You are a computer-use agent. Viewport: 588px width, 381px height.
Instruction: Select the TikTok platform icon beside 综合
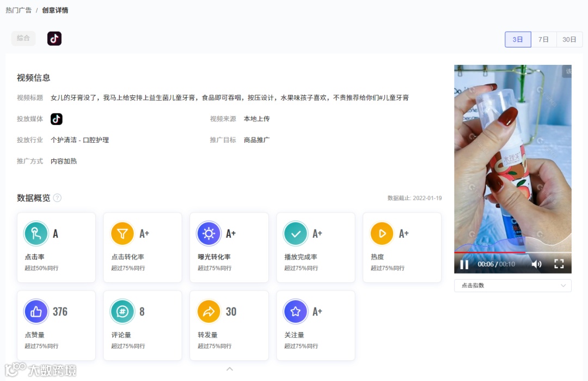tap(54, 39)
